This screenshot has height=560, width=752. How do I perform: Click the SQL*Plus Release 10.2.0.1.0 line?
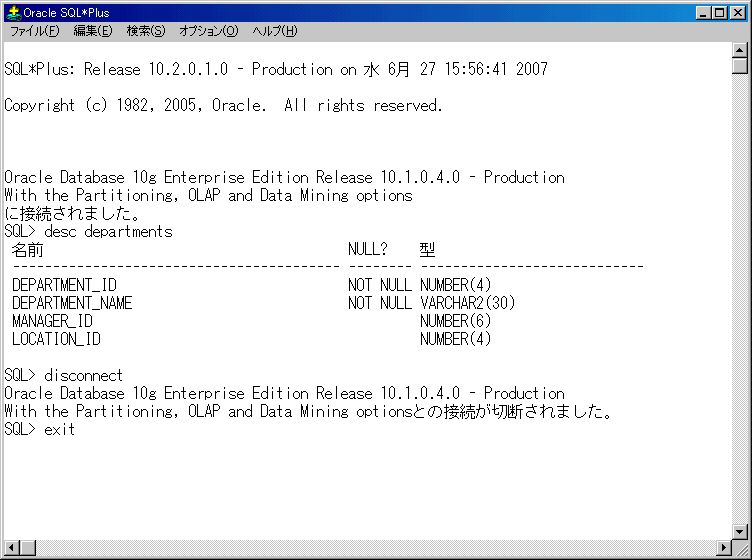pyautogui.click(x=276, y=70)
